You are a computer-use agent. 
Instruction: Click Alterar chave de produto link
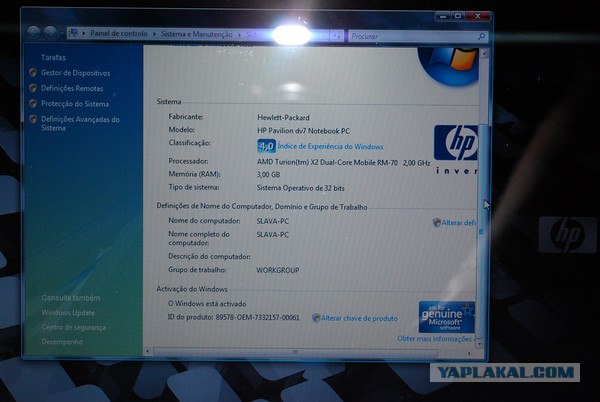coord(359,318)
